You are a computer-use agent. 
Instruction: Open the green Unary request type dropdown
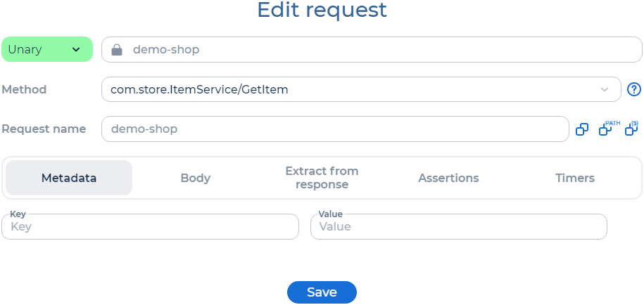click(47, 49)
